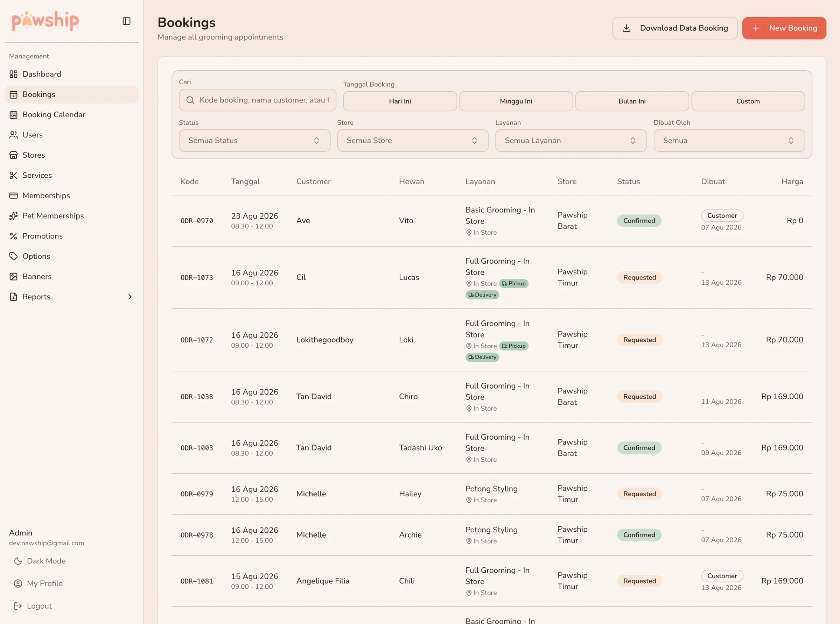Open the Users menu item
The height and width of the screenshot is (624, 840).
(x=72, y=135)
